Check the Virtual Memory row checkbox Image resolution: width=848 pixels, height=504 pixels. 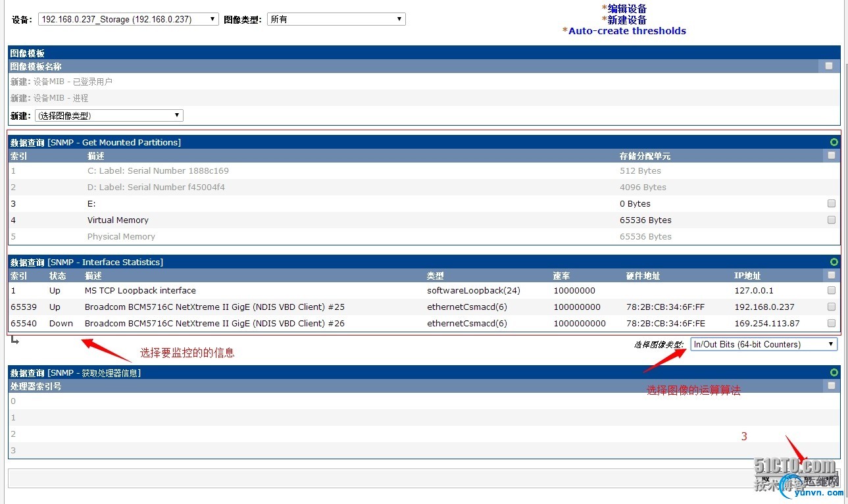click(x=832, y=220)
